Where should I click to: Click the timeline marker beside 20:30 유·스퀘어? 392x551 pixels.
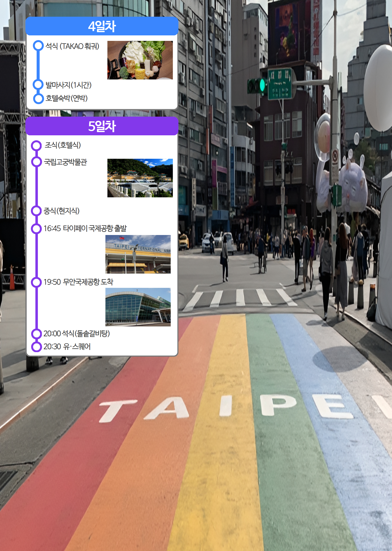(x=36, y=347)
